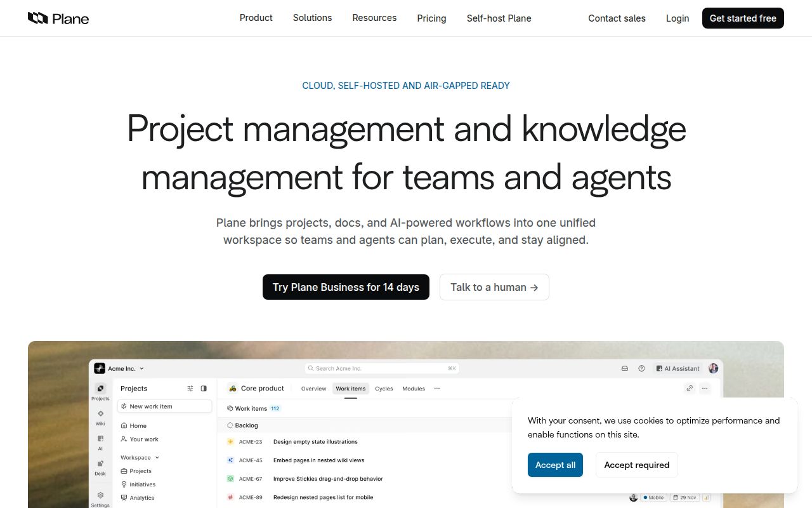Switch to the Cycles tab
The width and height of the screenshot is (812, 508).
[x=384, y=389]
